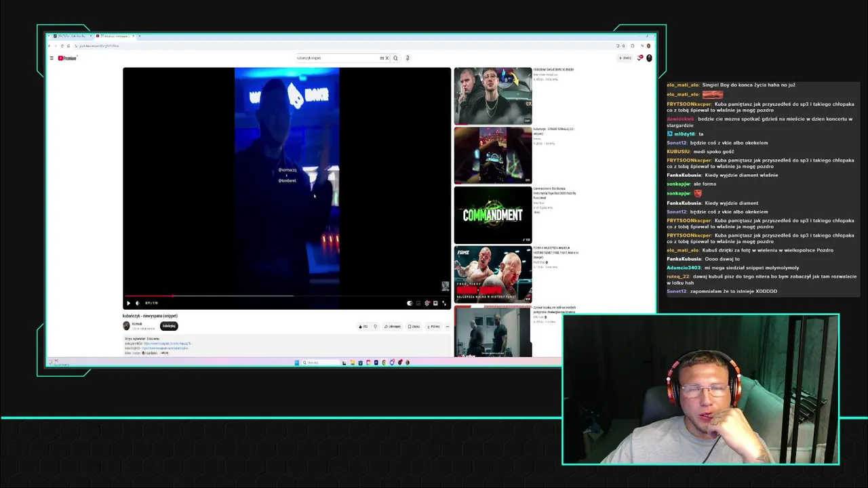868x488 pixels.
Task: Open the three-dot more actions menu below video
Action: (447, 327)
